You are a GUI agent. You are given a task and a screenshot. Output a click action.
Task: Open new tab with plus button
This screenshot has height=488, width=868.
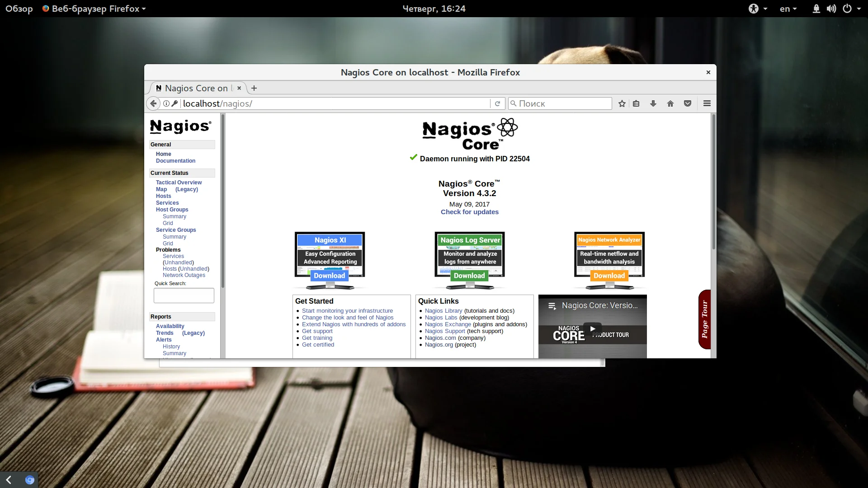tap(254, 88)
